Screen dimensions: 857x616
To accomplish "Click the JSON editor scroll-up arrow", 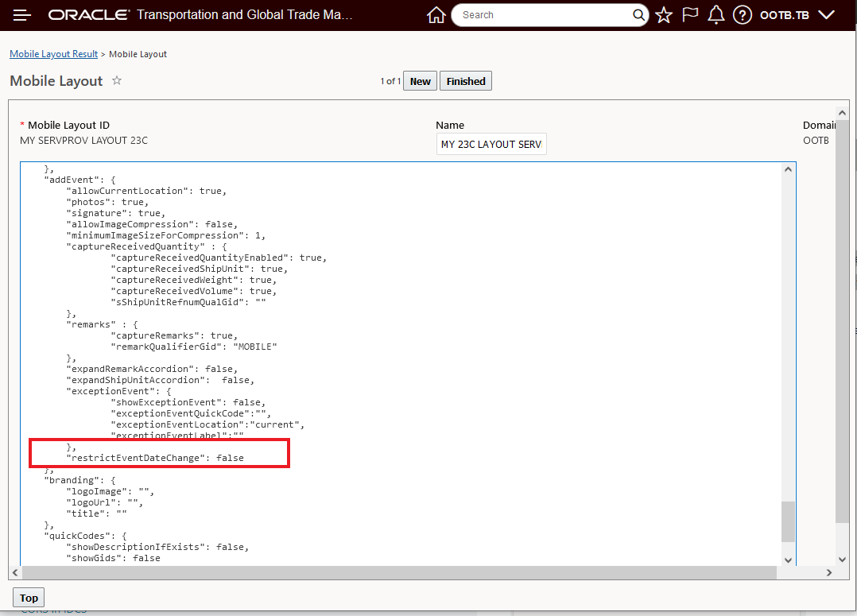I will click(788, 169).
